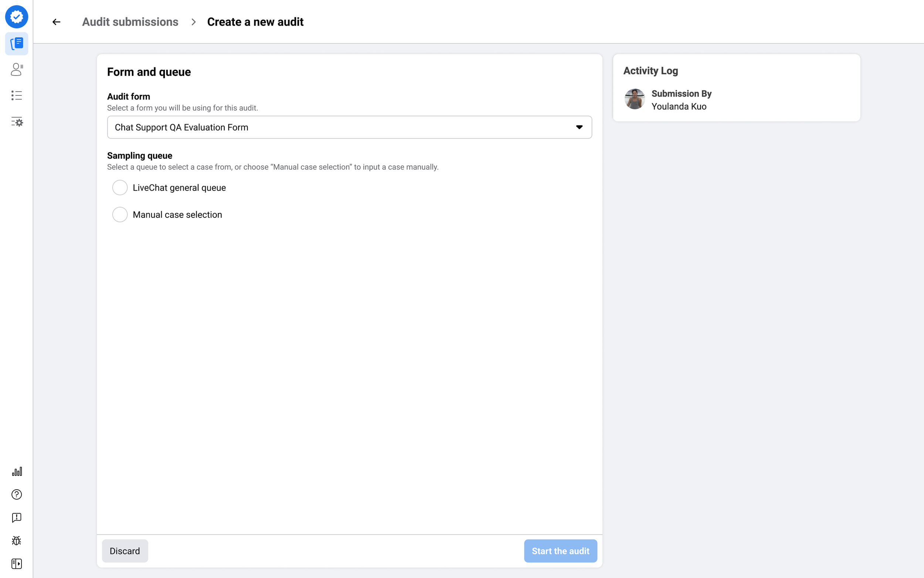The height and width of the screenshot is (578, 924).
Task: Click the blue verified badge logo
Action: pos(16,17)
